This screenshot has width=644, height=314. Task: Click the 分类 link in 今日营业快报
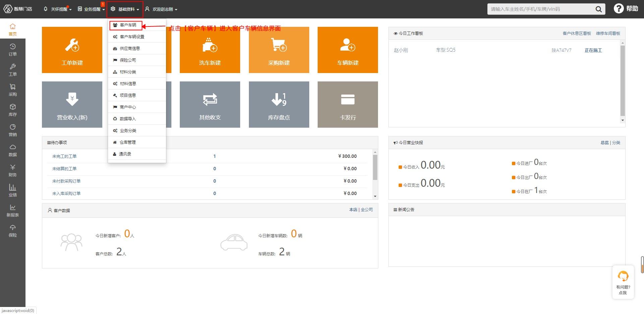click(x=616, y=143)
